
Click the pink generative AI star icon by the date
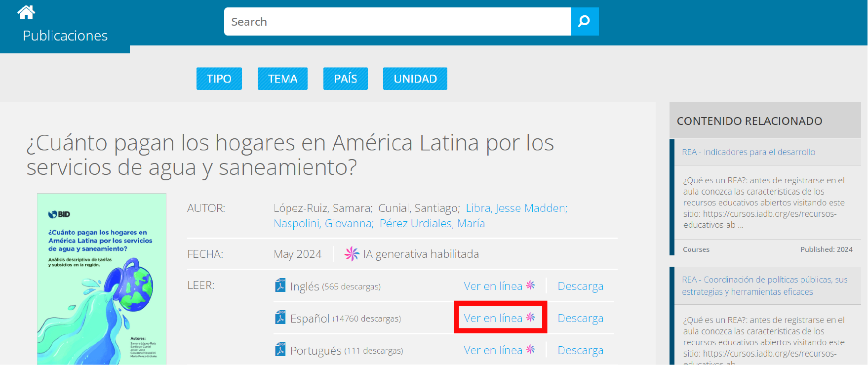pyautogui.click(x=352, y=254)
